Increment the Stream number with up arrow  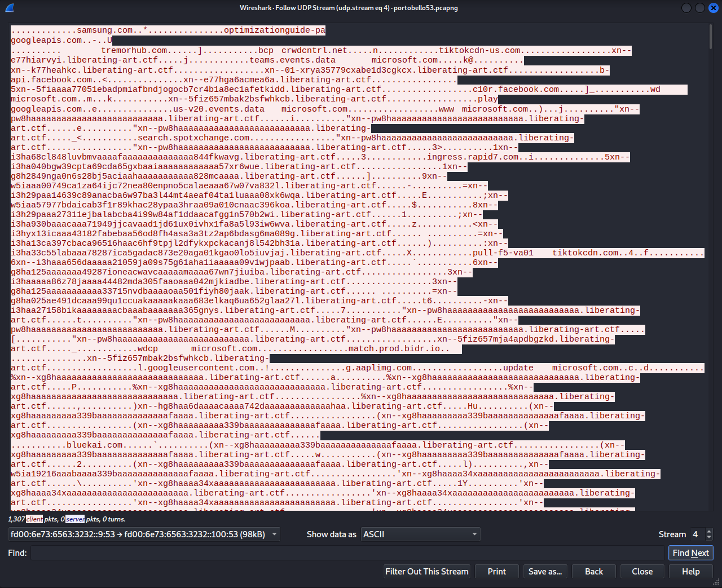click(x=710, y=531)
